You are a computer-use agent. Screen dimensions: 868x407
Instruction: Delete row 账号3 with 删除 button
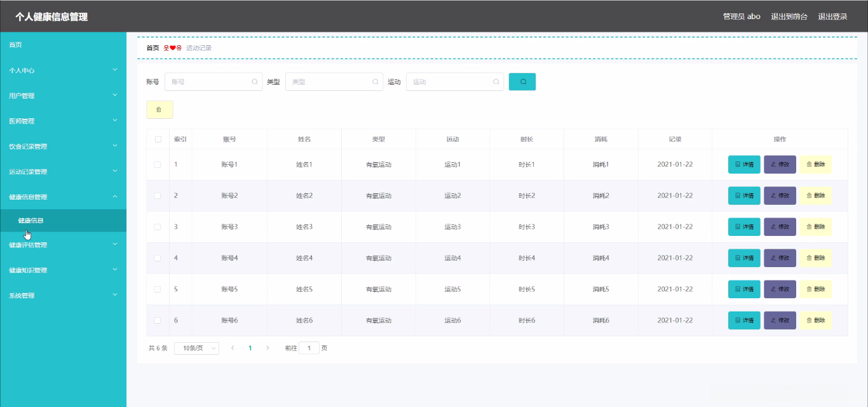815,226
